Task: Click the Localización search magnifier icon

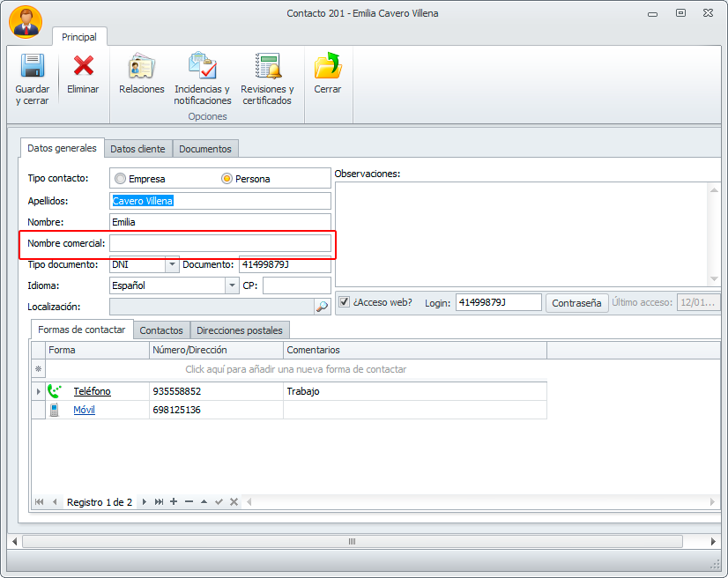Action: pos(322,307)
